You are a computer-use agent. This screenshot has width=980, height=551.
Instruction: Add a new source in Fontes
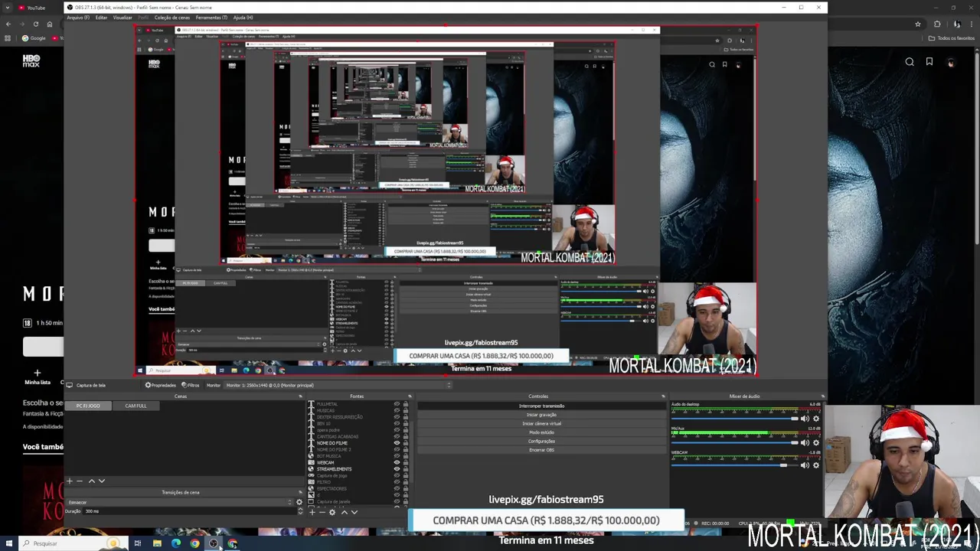tap(312, 513)
